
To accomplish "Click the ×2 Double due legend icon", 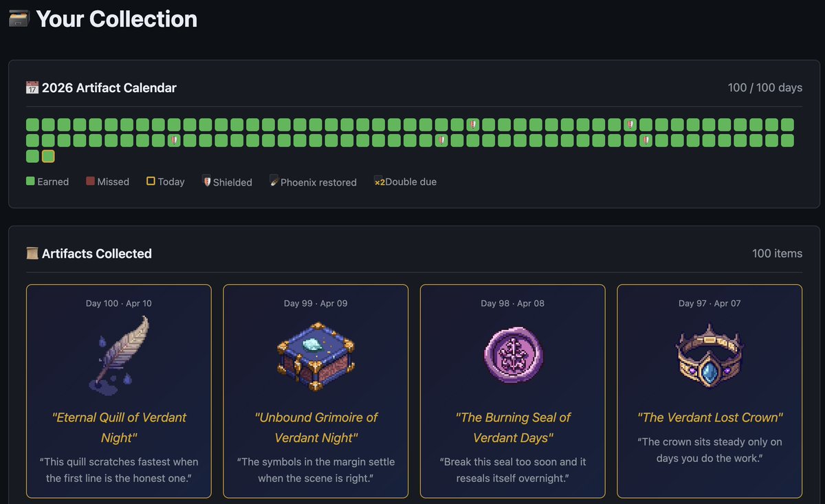I will (379, 182).
